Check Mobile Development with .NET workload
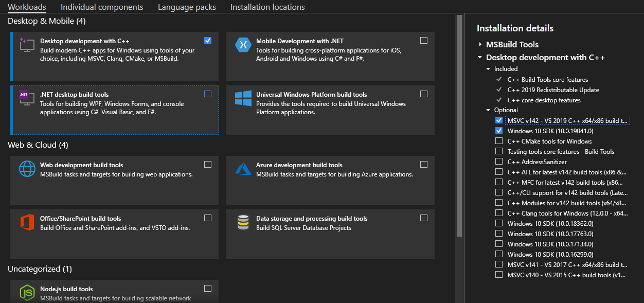This screenshot has height=303, width=644. pos(424,41)
